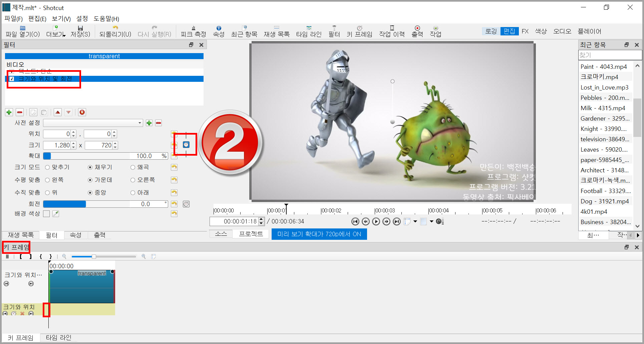Reset the 회전 rotation value
Viewport: 644px width, 344px height.
[x=174, y=204]
